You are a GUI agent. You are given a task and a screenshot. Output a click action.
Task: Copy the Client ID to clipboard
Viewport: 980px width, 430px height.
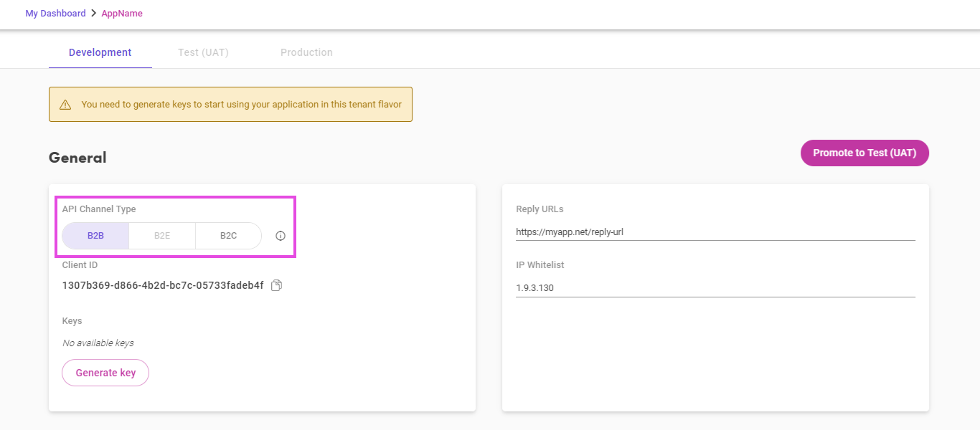pos(276,285)
